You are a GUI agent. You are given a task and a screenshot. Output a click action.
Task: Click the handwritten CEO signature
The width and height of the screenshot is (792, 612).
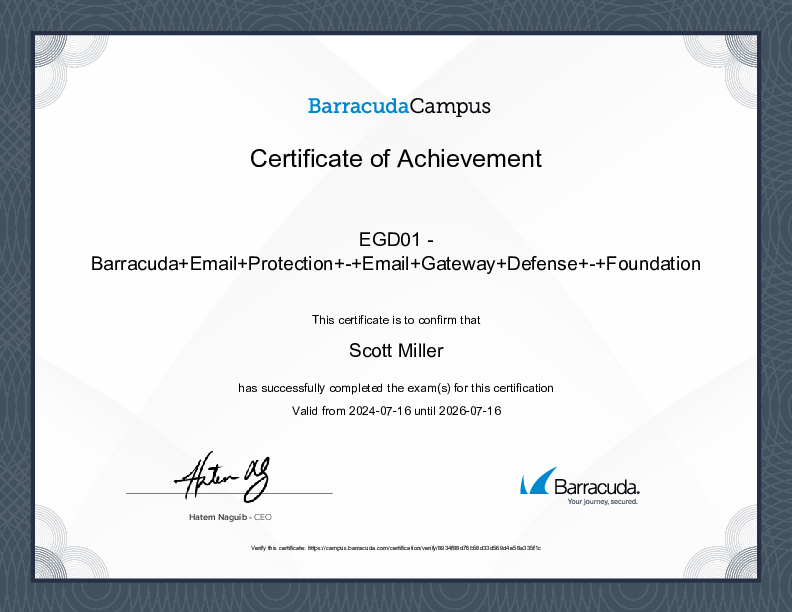point(222,477)
